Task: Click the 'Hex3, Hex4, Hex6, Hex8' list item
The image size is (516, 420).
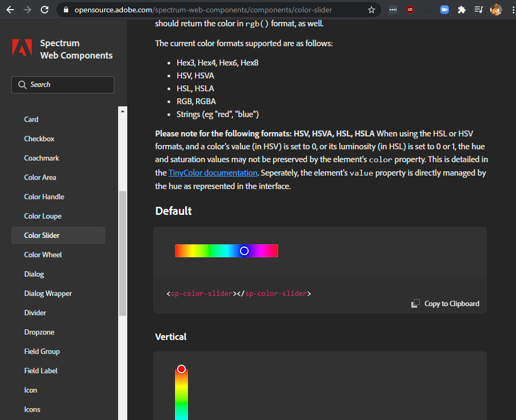Action: click(x=217, y=63)
